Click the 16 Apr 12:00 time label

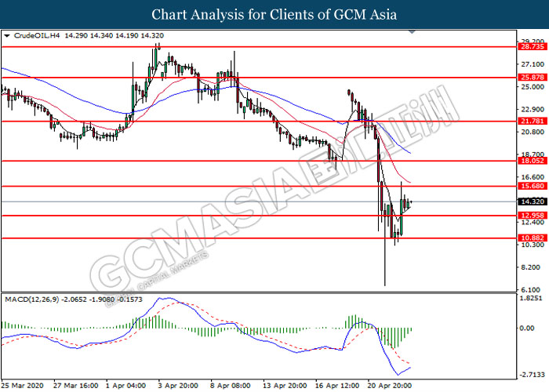click(x=337, y=386)
